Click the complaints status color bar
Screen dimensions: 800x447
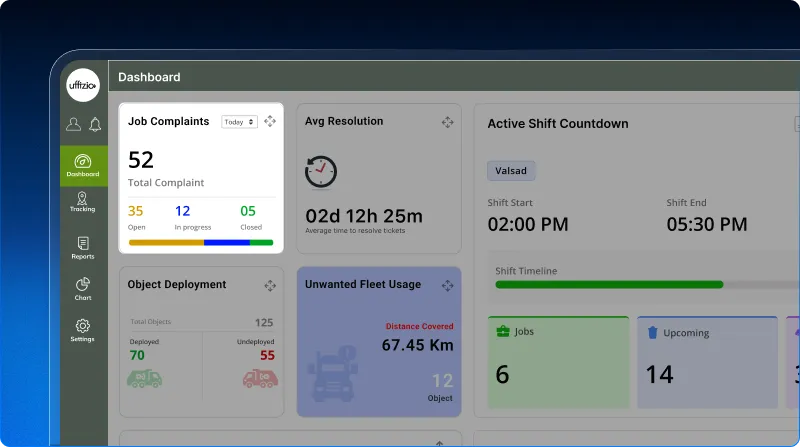coord(201,242)
